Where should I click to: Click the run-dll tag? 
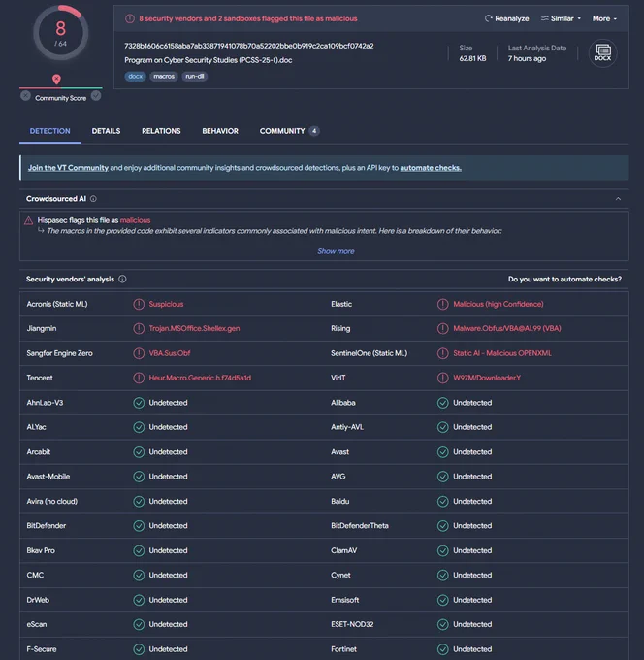(x=194, y=76)
